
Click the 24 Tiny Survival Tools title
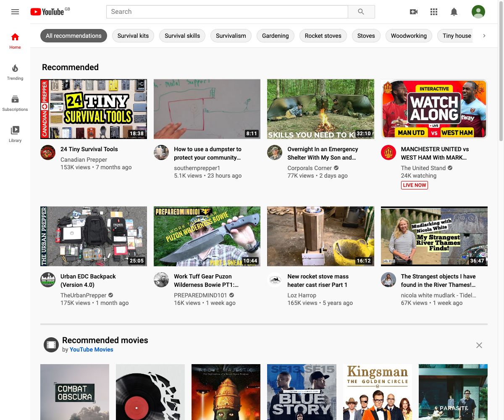(89, 149)
